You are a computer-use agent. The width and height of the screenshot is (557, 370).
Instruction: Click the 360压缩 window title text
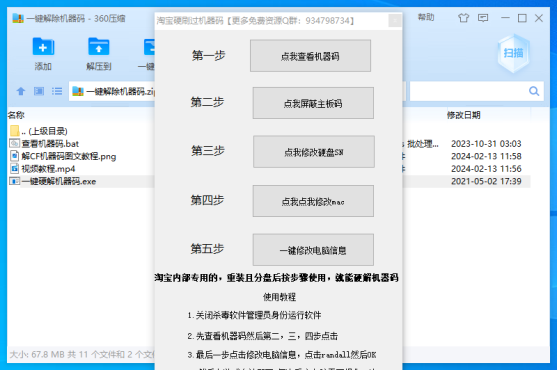tap(76, 18)
